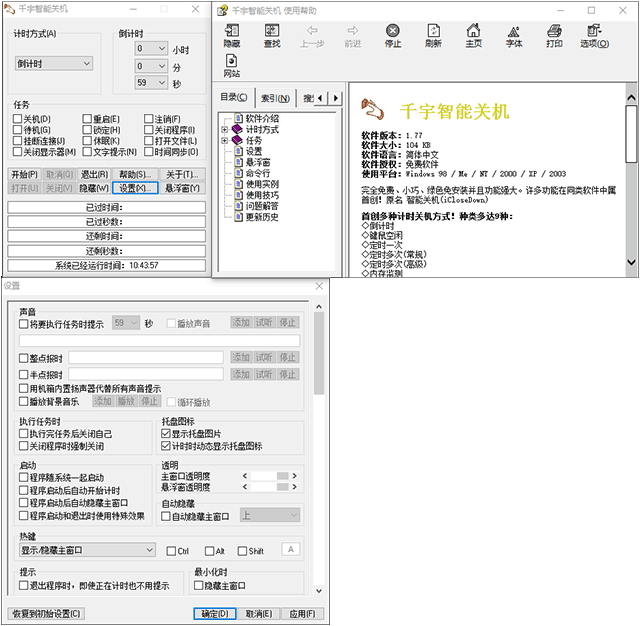
Task: Click the 悬浮窗(Y) button
Action: click(182, 188)
